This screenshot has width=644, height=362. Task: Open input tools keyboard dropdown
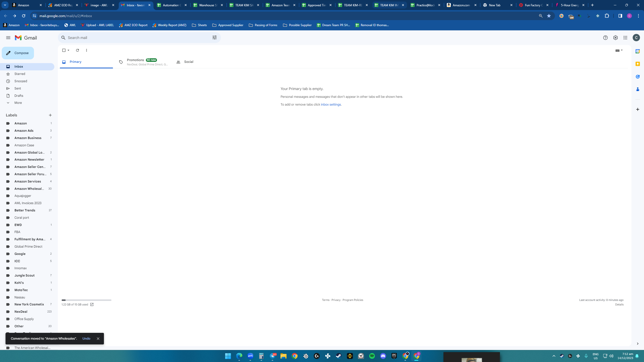point(619,50)
